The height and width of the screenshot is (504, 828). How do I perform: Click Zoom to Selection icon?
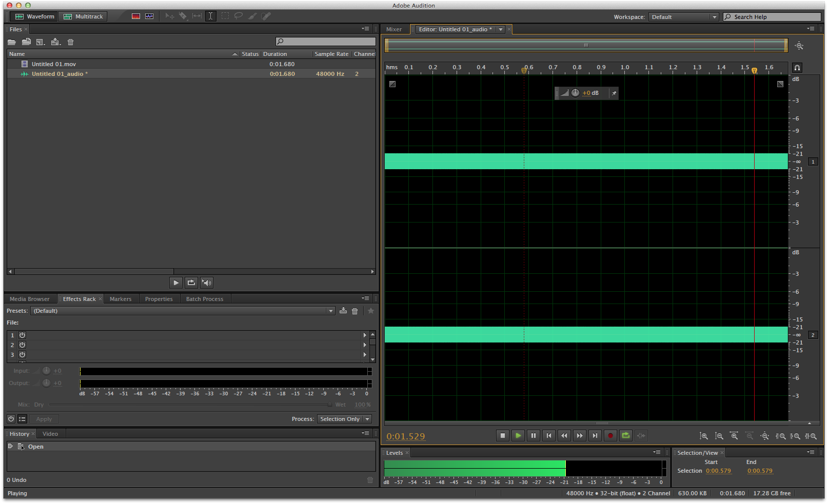tap(811, 436)
